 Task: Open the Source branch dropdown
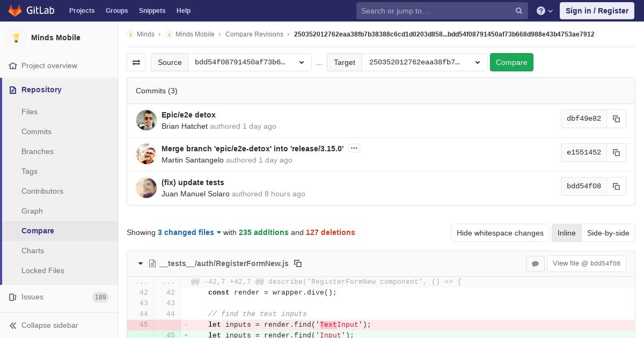tap(250, 62)
